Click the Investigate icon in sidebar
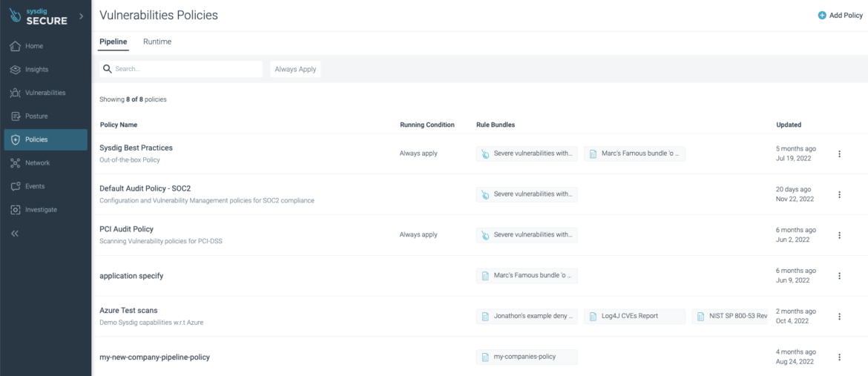The height and width of the screenshot is (376, 868). click(x=16, y=210)
